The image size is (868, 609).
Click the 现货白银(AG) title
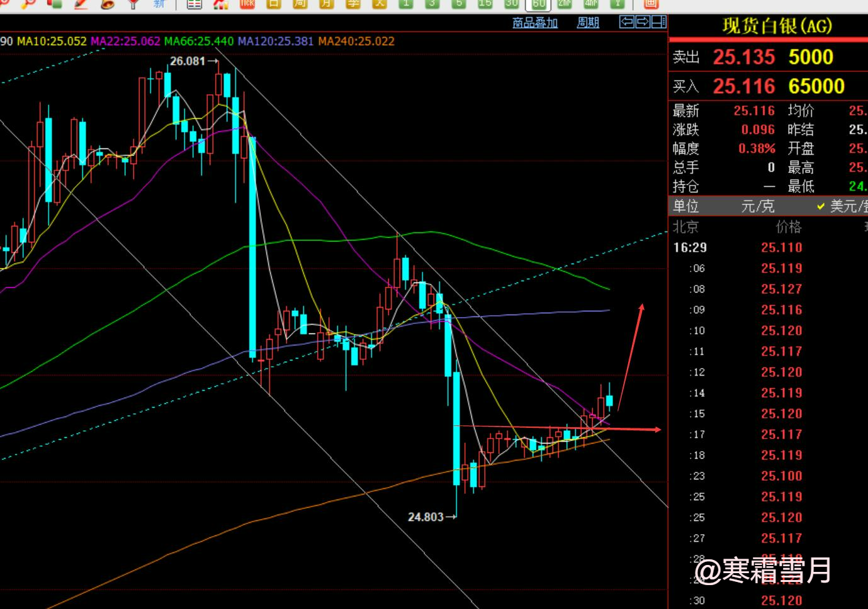(x=777, y=26)
